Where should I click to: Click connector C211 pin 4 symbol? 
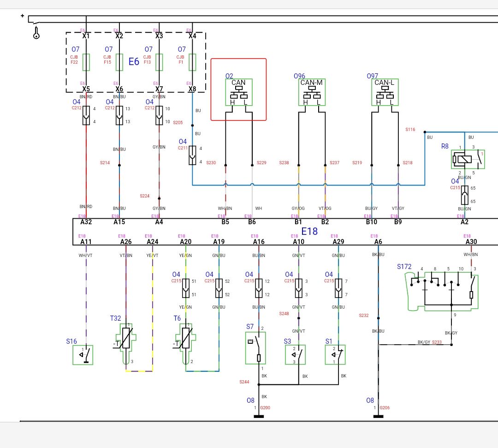[192, 155]
